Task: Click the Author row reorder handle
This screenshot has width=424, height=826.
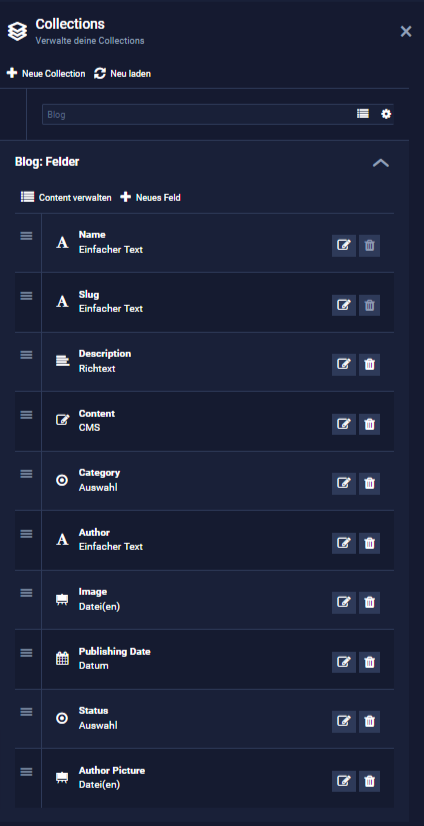Action: coord(26,534)
